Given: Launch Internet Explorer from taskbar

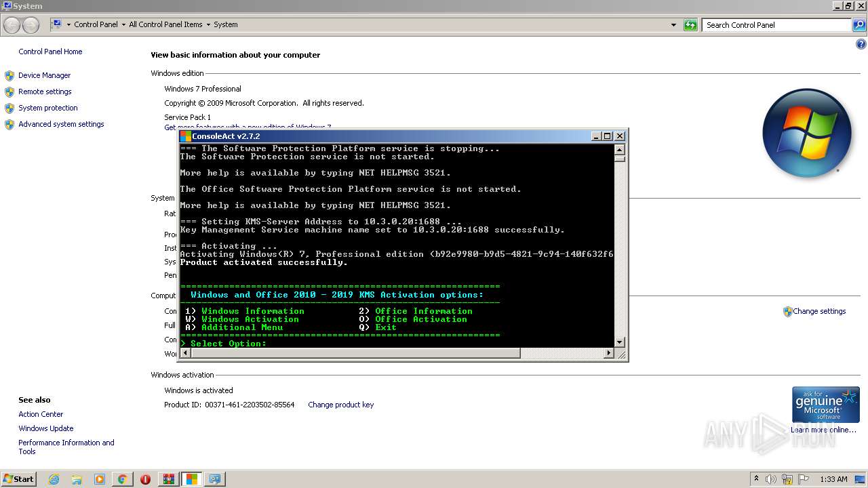Looking at the screenshot, I should click(x=54, y=479).
